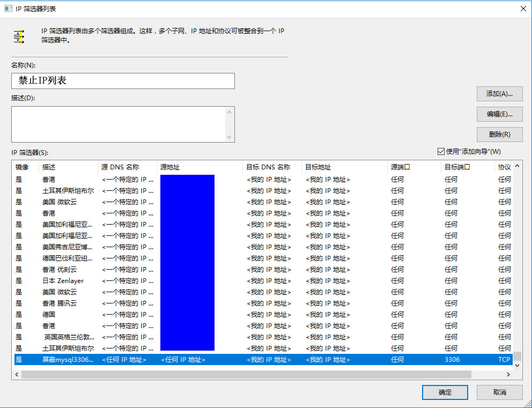Close the IP 筛选器列表 dialog
The width and height of the screenshot is (532, 408).
click(x=523, y=9)
